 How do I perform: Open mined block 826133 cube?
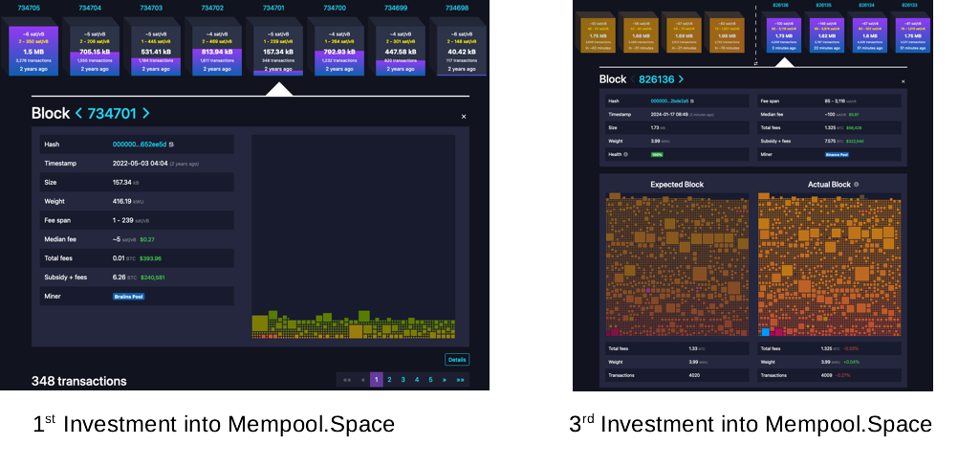(912, 35)
